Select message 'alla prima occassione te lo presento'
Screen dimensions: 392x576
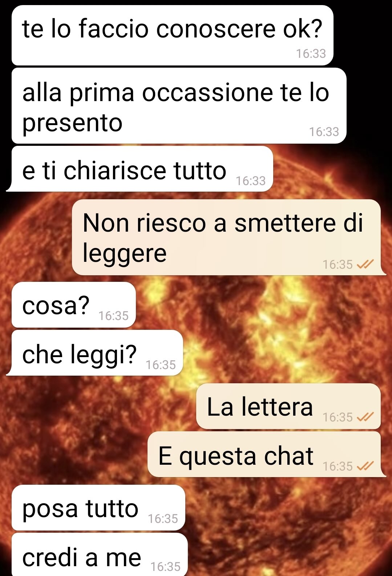click(x=179, y=106)
